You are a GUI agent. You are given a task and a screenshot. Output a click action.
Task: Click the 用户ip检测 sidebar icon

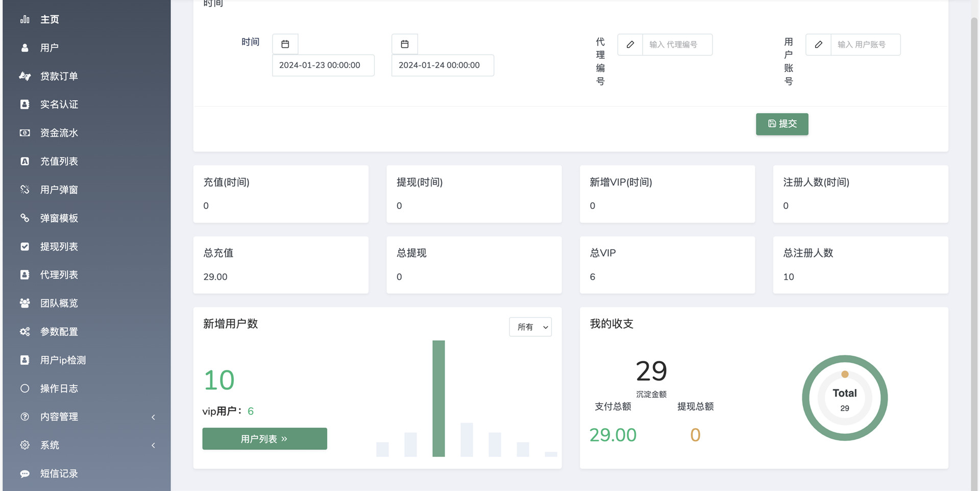coord(24,360)
